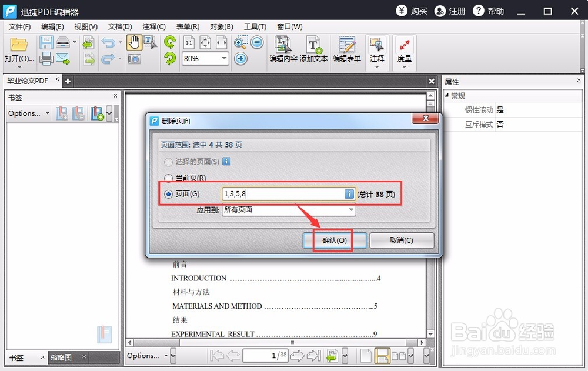Click the continuous page layout icon
The height and width of the screenshot is (371, 588).
coord(382,355)
